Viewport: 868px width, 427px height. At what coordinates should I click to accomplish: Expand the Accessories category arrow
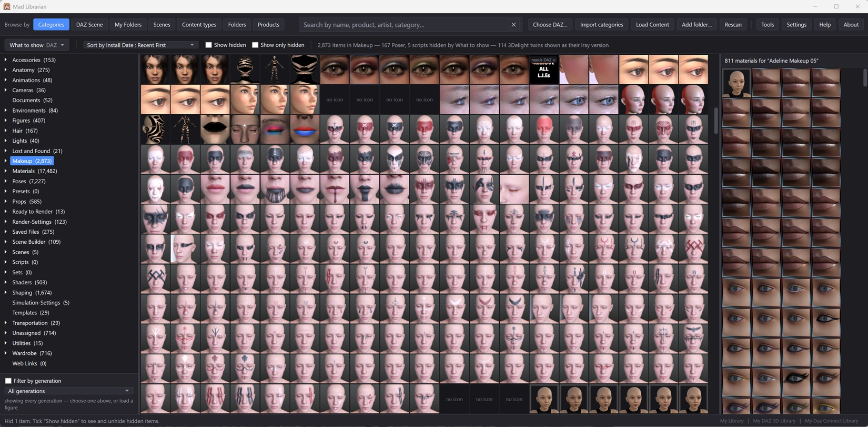[6, 59]
